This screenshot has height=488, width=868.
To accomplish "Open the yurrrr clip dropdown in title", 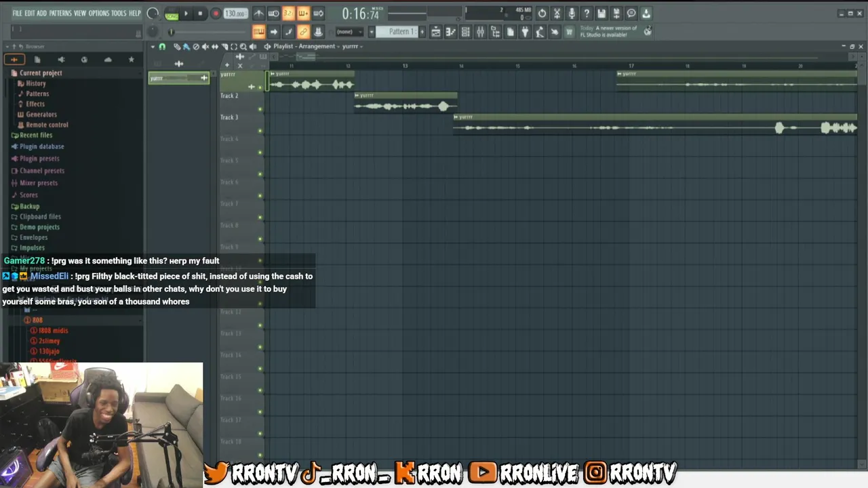I will (x=352, y=47).
